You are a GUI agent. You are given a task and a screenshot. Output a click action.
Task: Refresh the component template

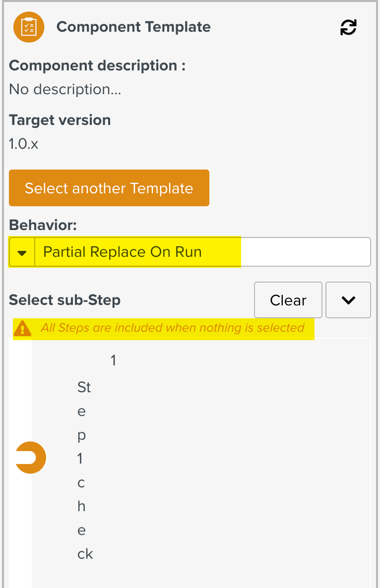(x=348, y=27)
